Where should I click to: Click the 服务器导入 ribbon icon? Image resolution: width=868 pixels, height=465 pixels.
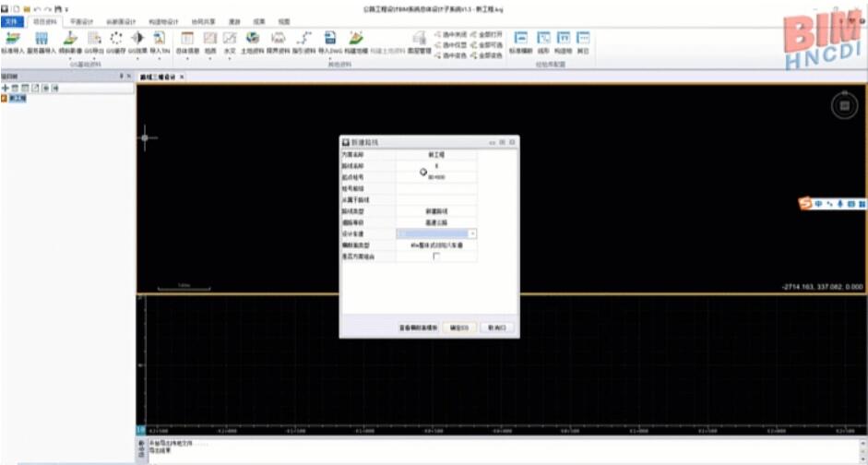pos(42,41)
